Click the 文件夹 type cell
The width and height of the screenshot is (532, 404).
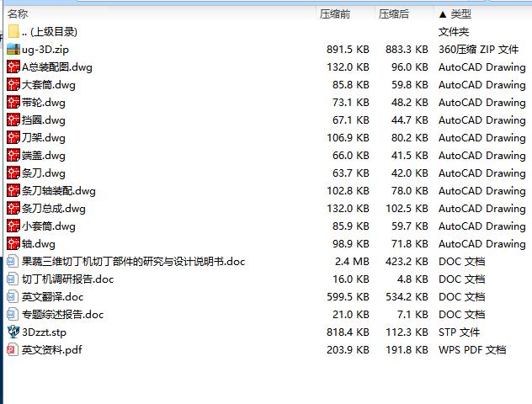454,32
